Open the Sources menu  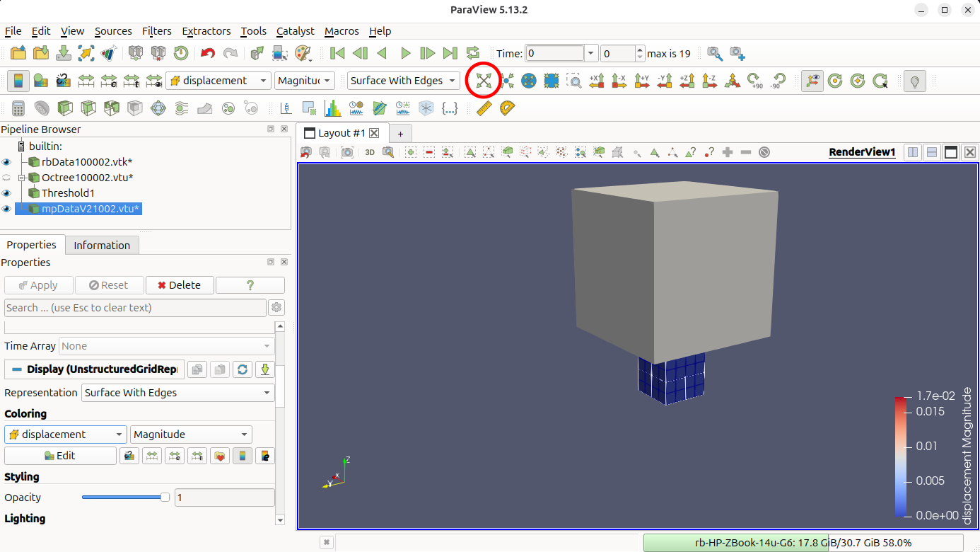tap(113, 31)
